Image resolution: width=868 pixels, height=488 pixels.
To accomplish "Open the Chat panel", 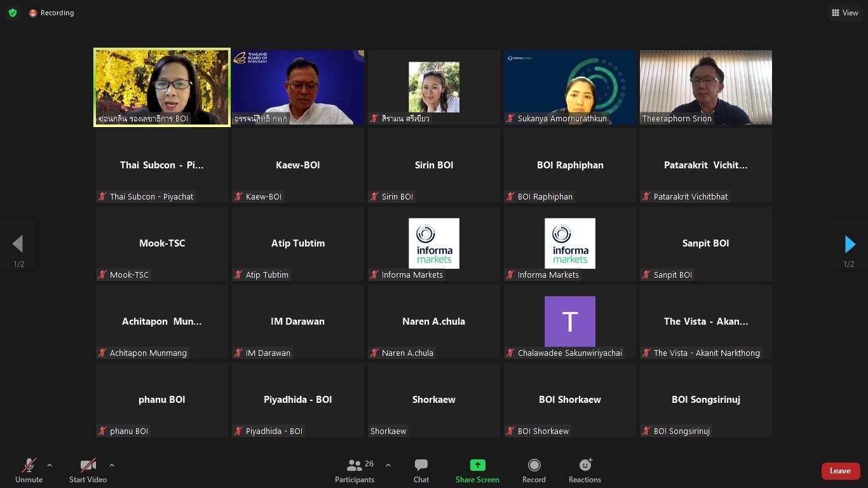I will click(x=421, y=471).
